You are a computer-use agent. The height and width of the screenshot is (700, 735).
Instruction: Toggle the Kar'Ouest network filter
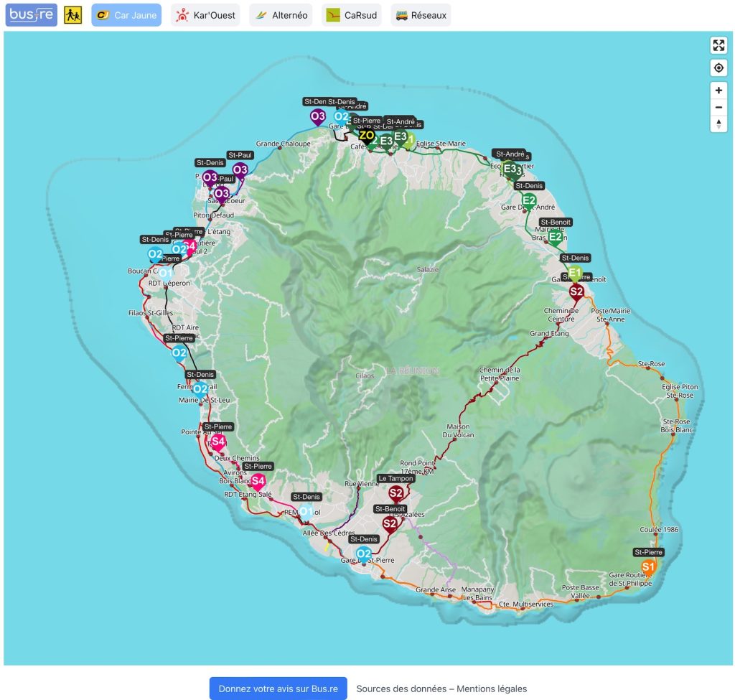click(205, 15)
